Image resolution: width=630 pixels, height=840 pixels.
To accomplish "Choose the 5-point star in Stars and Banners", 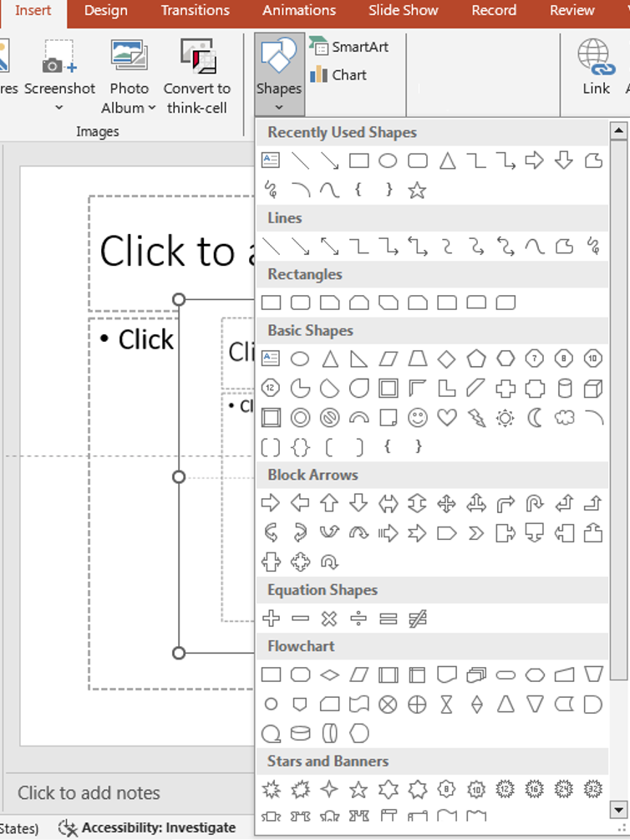I will click(358, 789).
